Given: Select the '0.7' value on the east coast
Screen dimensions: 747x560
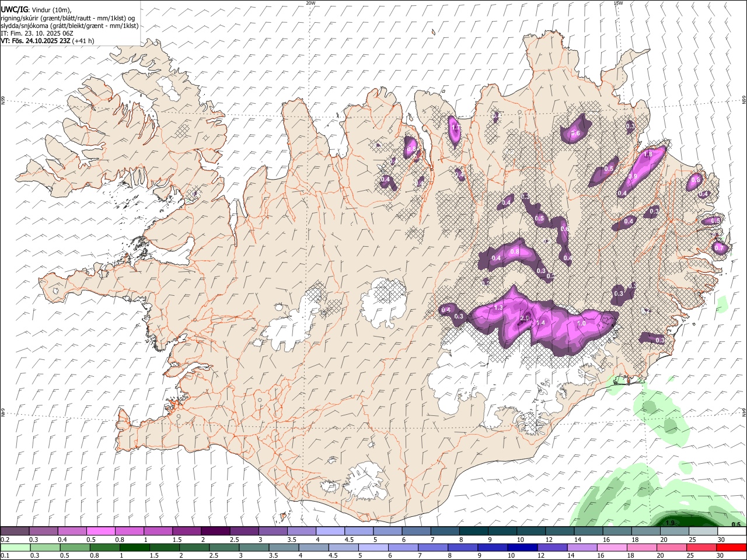Looking at the screenshot, I should [x=719, y=248].
